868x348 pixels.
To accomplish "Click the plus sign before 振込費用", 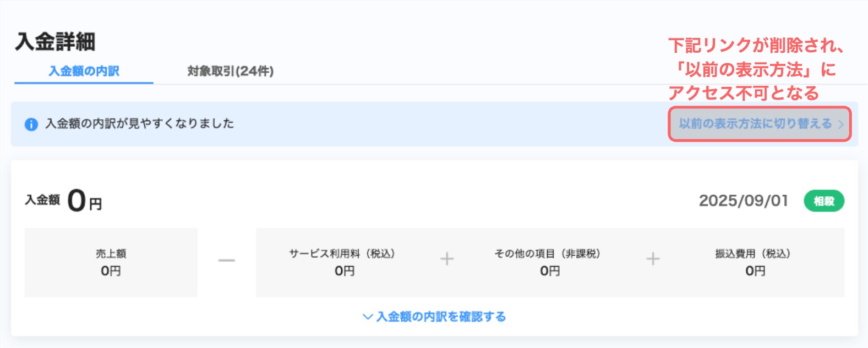I will [x=653, y=259].
